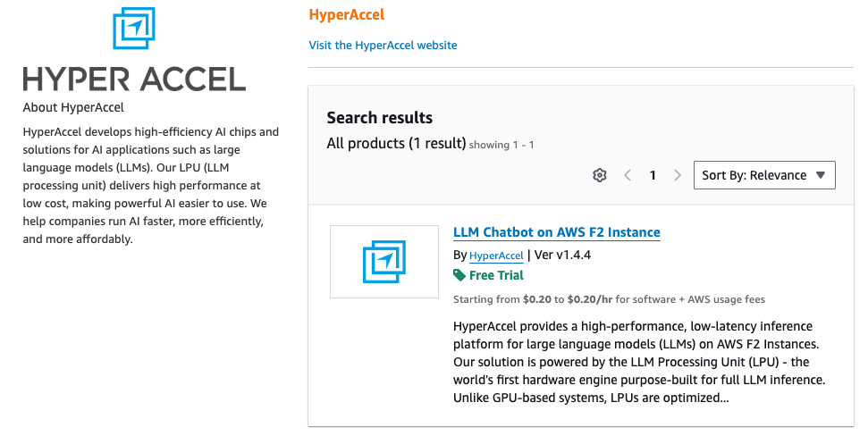This screenshot has width=868, height=436.
Task: Open search preferences gear icon
Action: coord(600,175)
